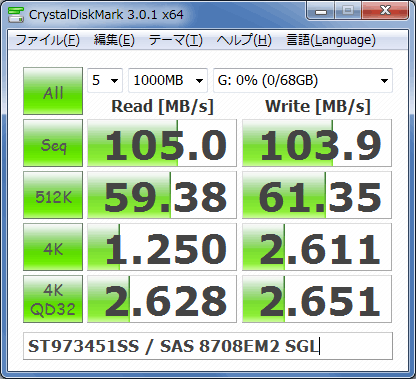Image resolution: width=416 pixels, height=379 pixels.
Task: Open the 編集(E) menu
Action: coord(114,40)
